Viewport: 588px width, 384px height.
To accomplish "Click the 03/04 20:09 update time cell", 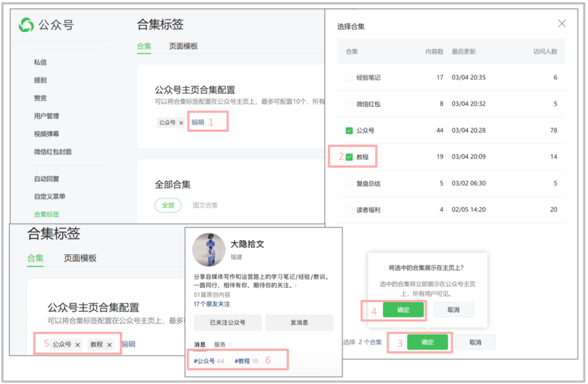I will (468, 157).
